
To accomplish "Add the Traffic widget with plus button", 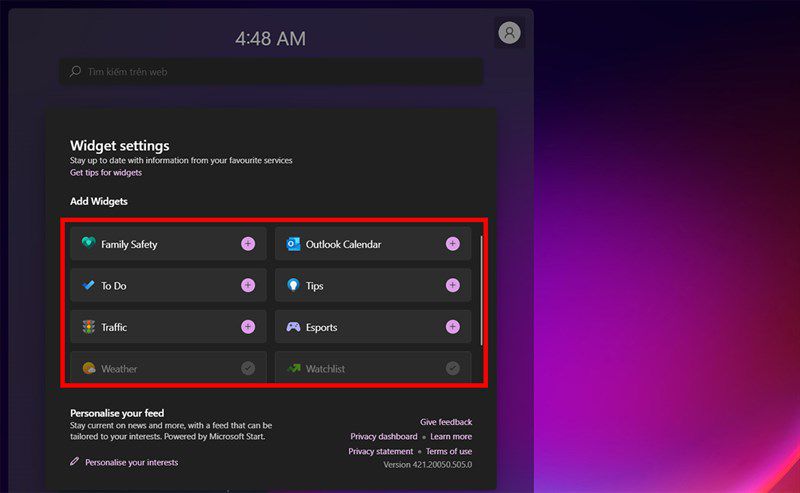I will (x=248, y=327).
